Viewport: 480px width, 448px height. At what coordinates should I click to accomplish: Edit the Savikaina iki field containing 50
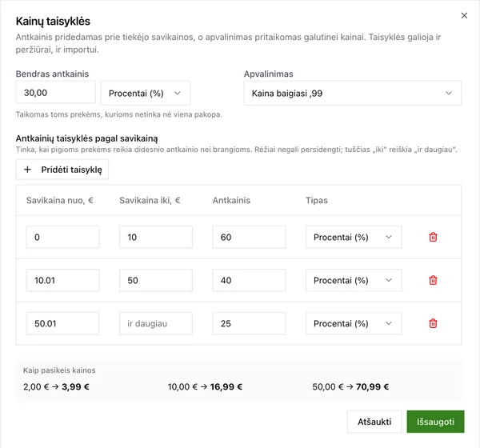pyautogui.click(x=156, y=280)
